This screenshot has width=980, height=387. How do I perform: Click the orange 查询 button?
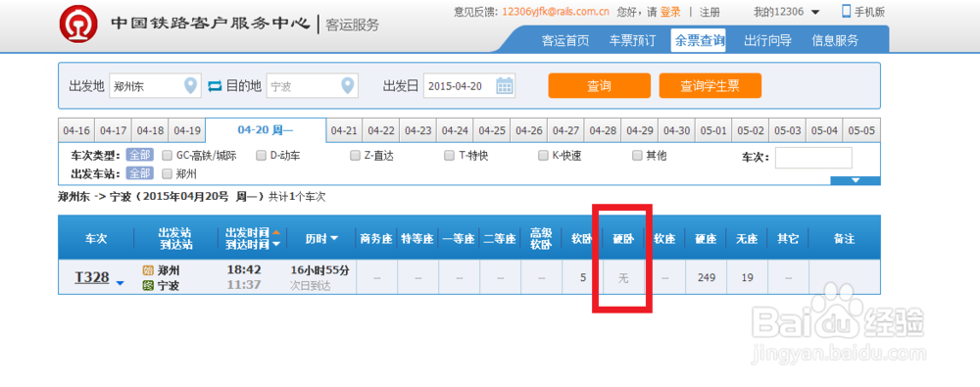pyautogui.click(x=600, y=85)
